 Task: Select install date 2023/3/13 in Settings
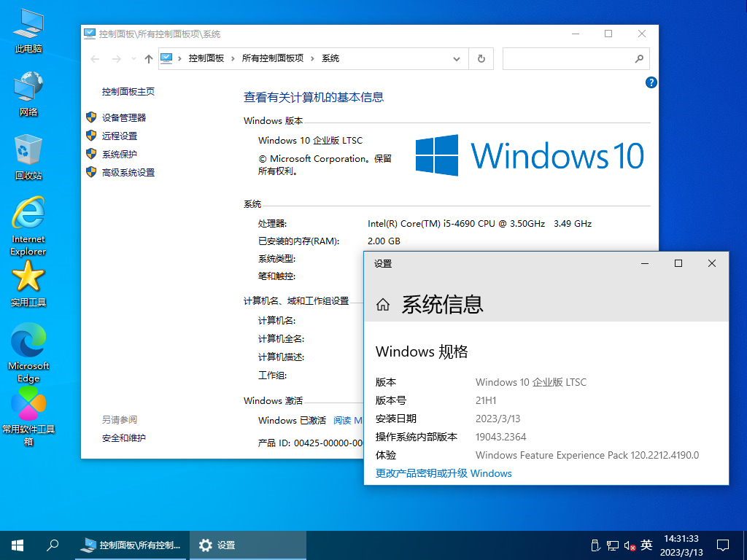pyautogui.click(x=498, y=419)
